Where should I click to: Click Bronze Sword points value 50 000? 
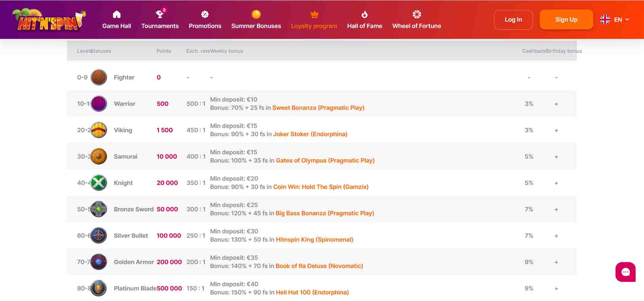(x=167, y=209)
